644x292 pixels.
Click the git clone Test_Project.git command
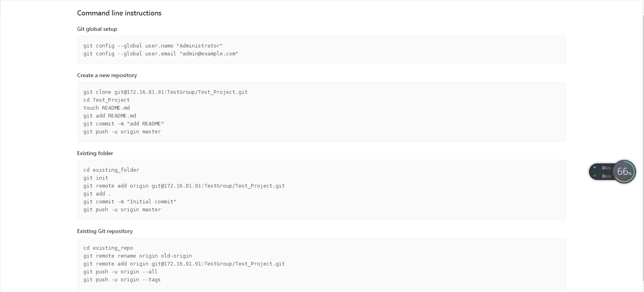(x=166, y=92)
